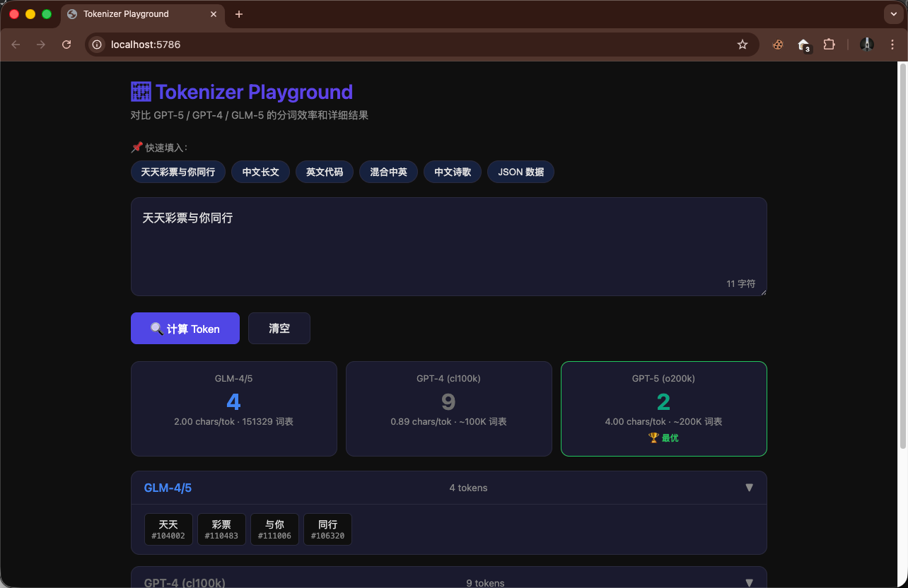Click the 11 字符 character count
This screenshot has width=908, height=588.
(x=741, y=283)
